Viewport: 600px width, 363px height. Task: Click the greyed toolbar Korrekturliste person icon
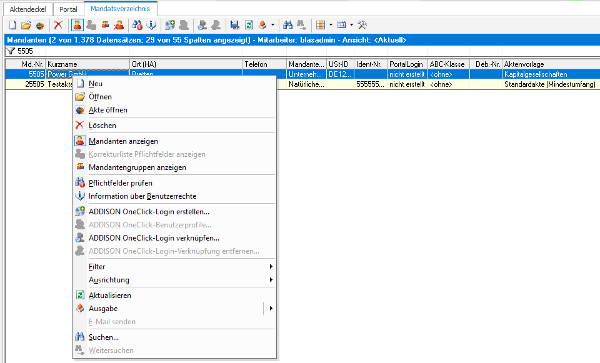[91, 25]
